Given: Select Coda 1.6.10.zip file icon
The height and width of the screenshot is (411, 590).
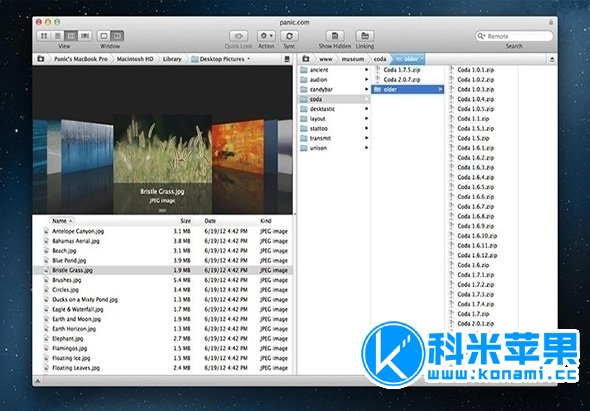Looking at the screenshot, I should click(x=452, y=236).
